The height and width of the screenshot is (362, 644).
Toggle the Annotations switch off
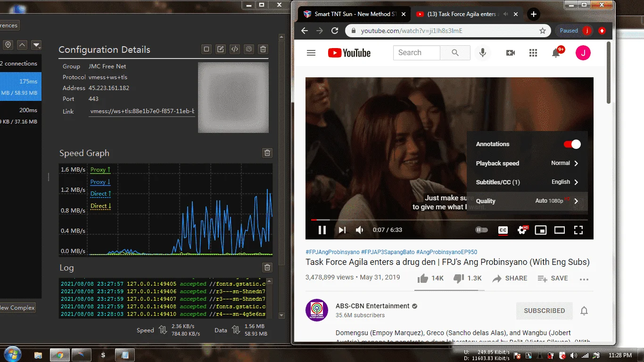pos(572,144)
